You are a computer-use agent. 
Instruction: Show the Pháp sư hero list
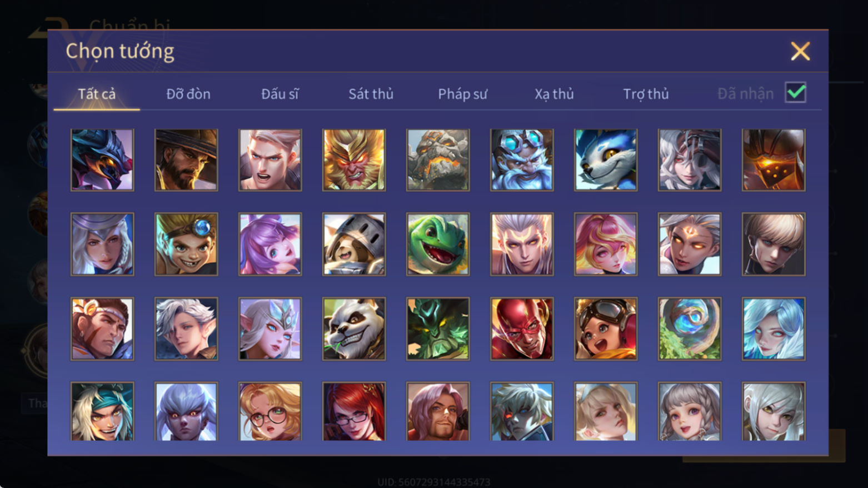coord(462,94)
